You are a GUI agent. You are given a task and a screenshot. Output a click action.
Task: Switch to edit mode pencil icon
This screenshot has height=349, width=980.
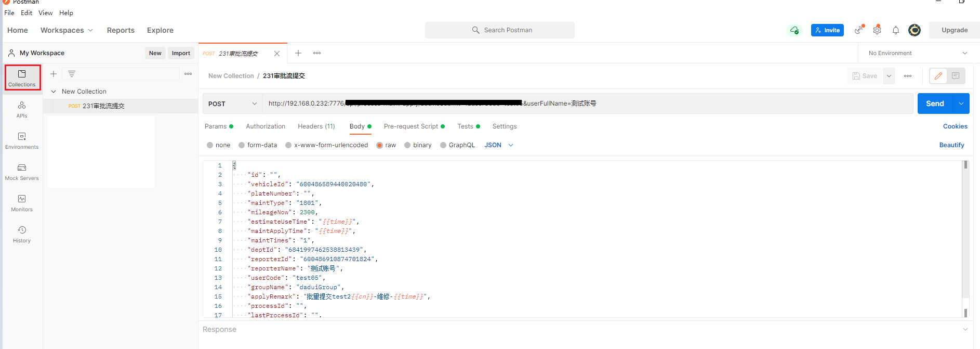tap(938, 76)
